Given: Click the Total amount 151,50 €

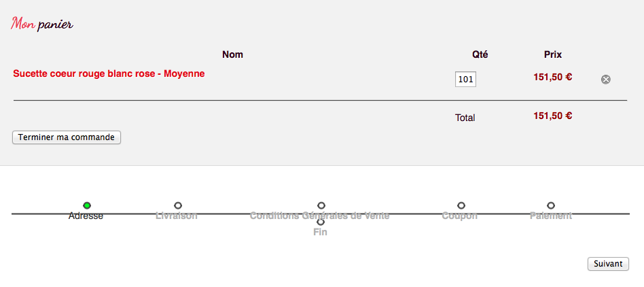Looking at the screenshot, I should coord(553,116).
